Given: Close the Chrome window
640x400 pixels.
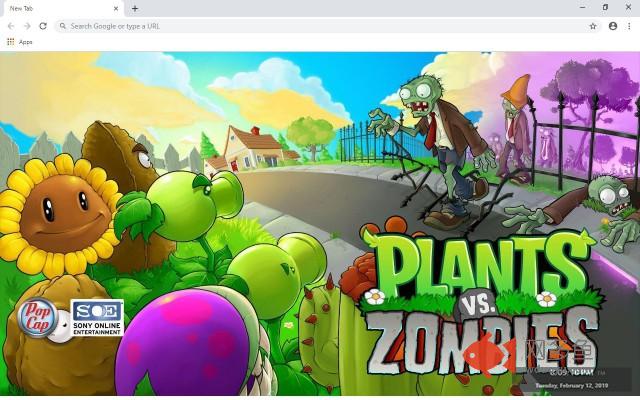Looking at the screenshot, I should click(628, 7).
